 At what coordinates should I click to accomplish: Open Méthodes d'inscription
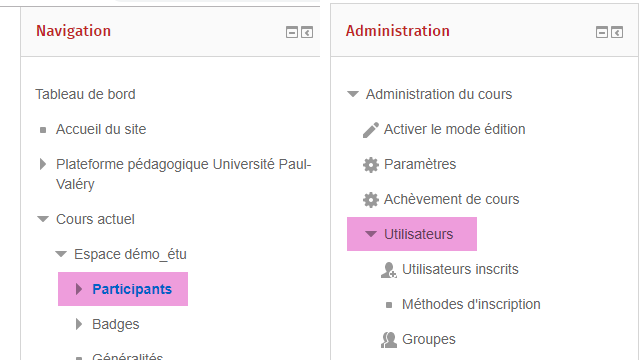tap(471, 304)
